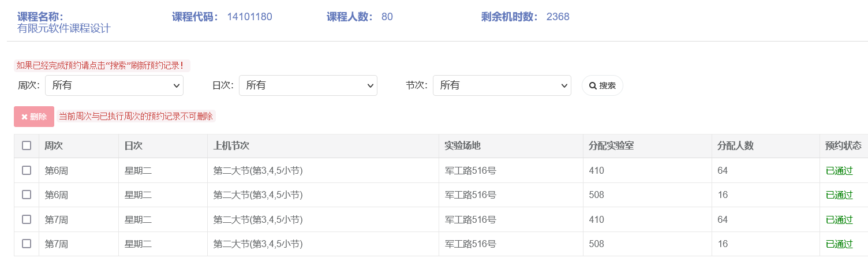Click the 预约状态 column header
The height and width of the screenshot is (269, 868).
click(843, 146)
